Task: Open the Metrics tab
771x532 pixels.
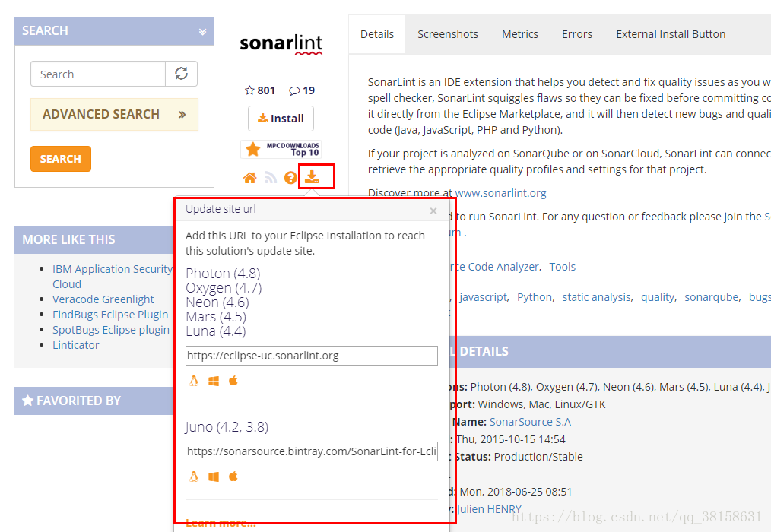Action: [519, 34]
